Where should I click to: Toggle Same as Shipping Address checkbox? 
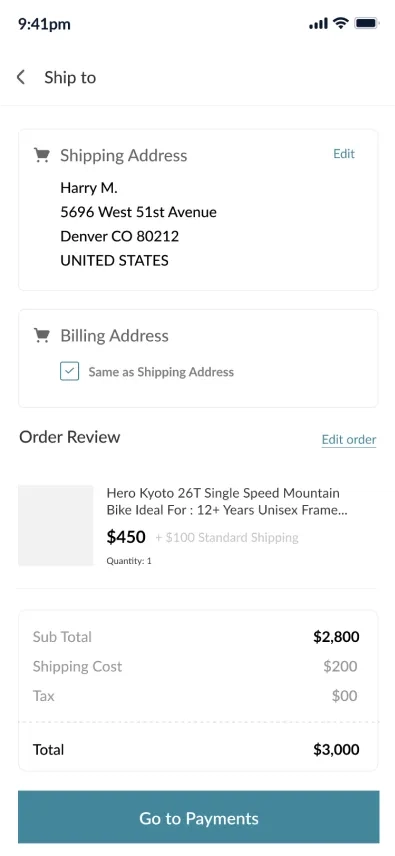coord(69,371)
